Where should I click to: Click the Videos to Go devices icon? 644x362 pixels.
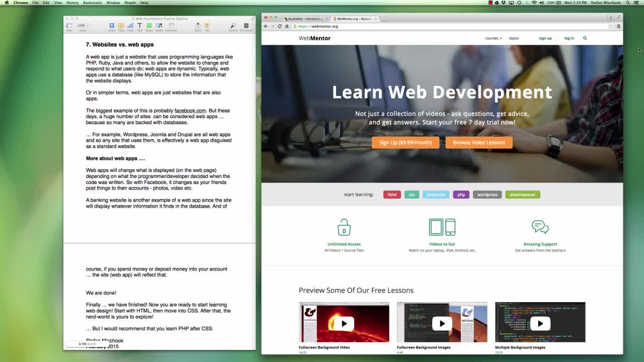442,227
